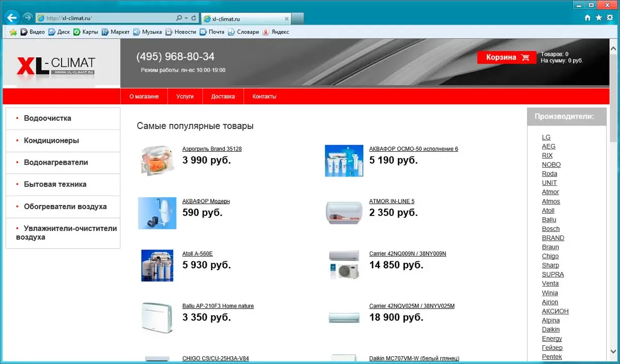Open the browser Home page icon
The image size is (620, 364).
pyautogui.click(x=587, y=18)
